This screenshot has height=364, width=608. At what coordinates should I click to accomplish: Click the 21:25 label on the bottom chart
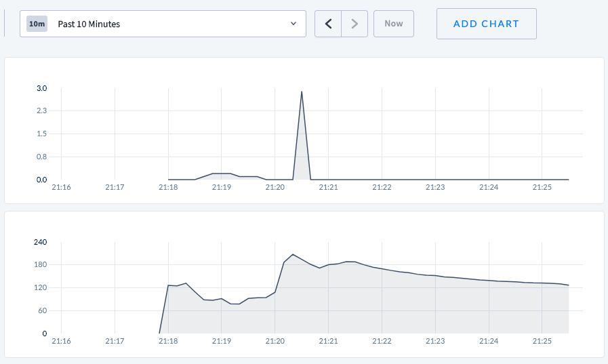(542, 341)
